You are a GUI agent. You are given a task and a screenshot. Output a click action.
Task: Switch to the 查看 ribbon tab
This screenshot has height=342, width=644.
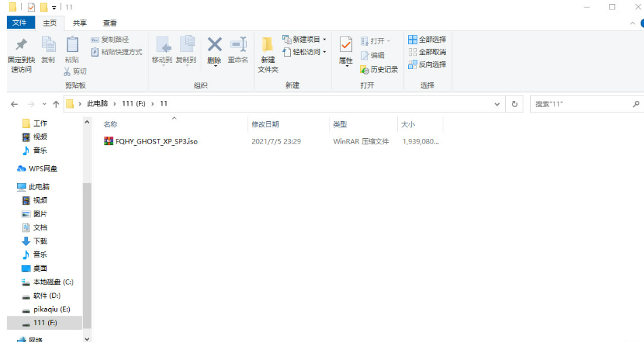click(109, 22)
